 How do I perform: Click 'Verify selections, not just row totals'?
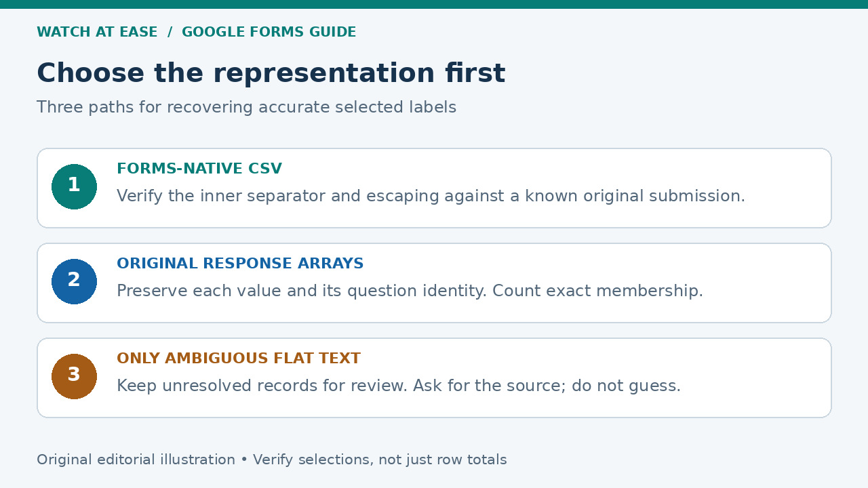pos(380,460)
